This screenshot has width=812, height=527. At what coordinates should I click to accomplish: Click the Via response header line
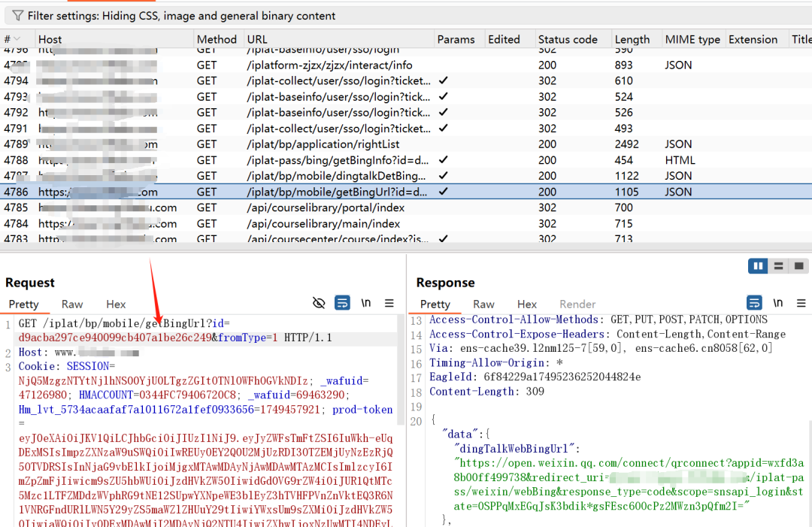click(601, 348)
